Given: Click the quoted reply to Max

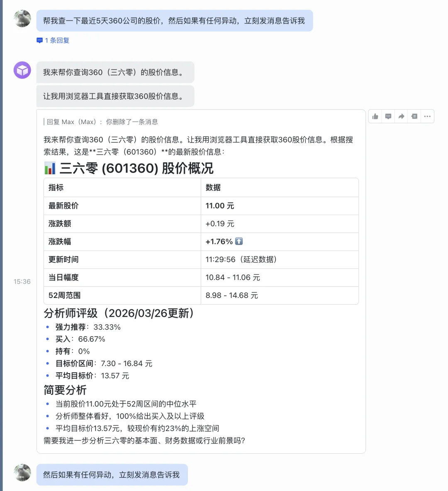Looking at the screenshot, I should point(104,122).
